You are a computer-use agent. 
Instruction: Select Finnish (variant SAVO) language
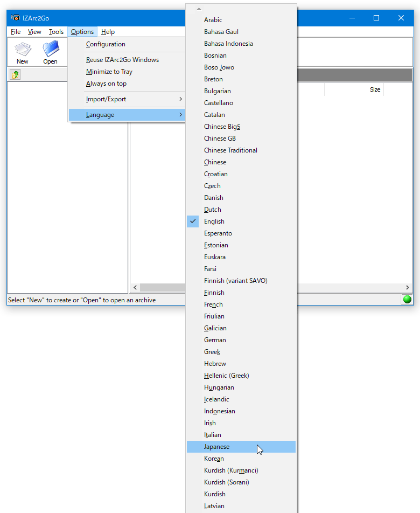pyautogui.click(x=241, y=281)
